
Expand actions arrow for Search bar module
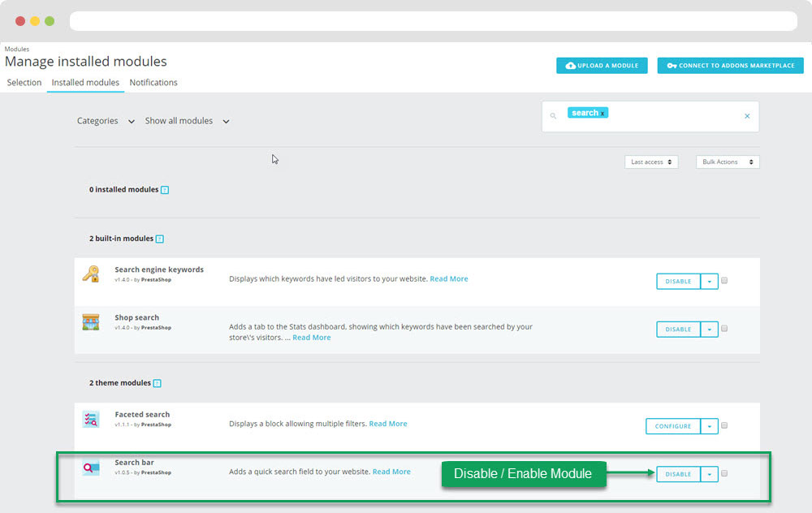(x=709, y=474)
